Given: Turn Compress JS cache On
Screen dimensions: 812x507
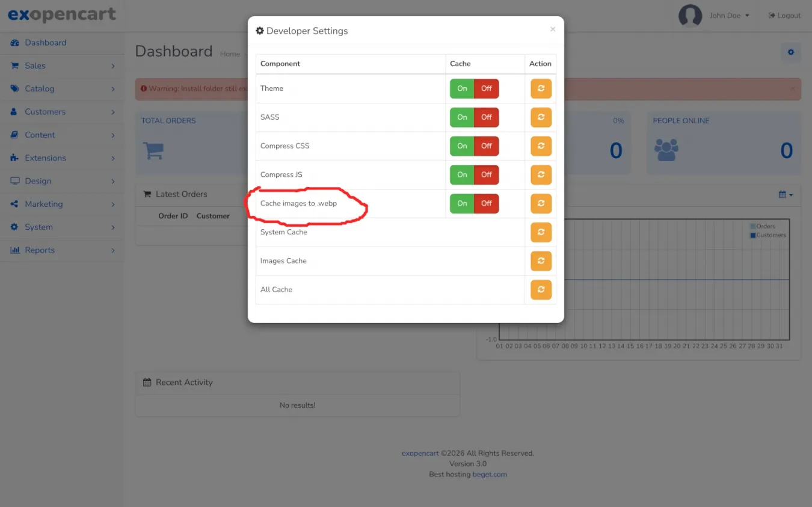Looking at the screenshot, I should [462, 174].
